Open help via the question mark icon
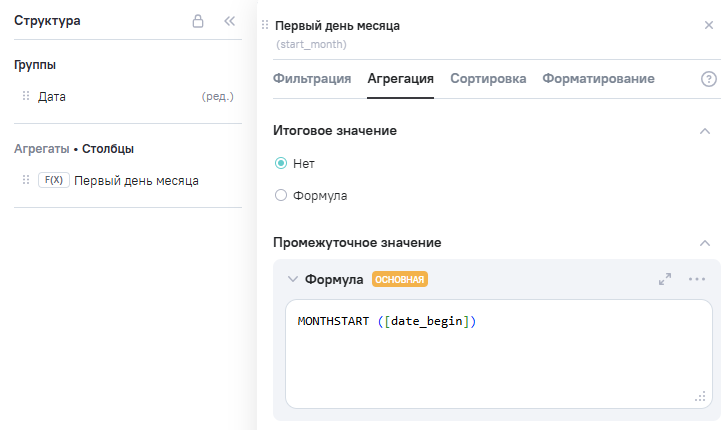728x430 pixels. (708, 79)
